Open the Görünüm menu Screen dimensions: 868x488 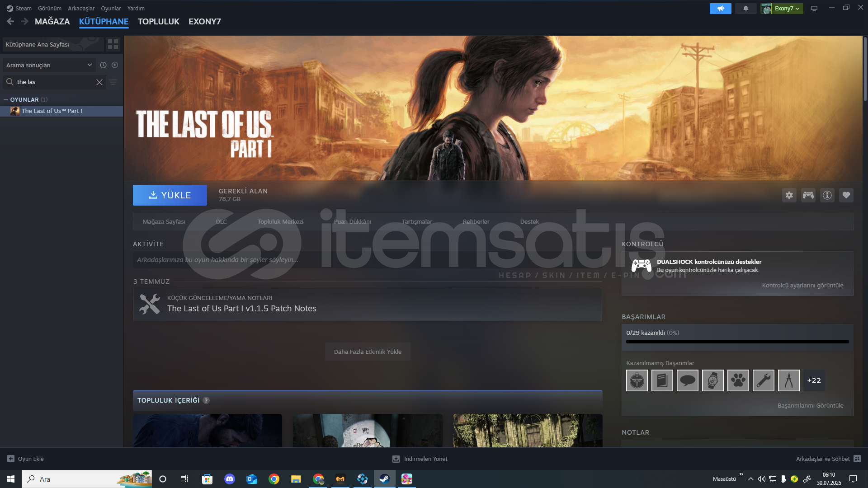click(50, 8)
